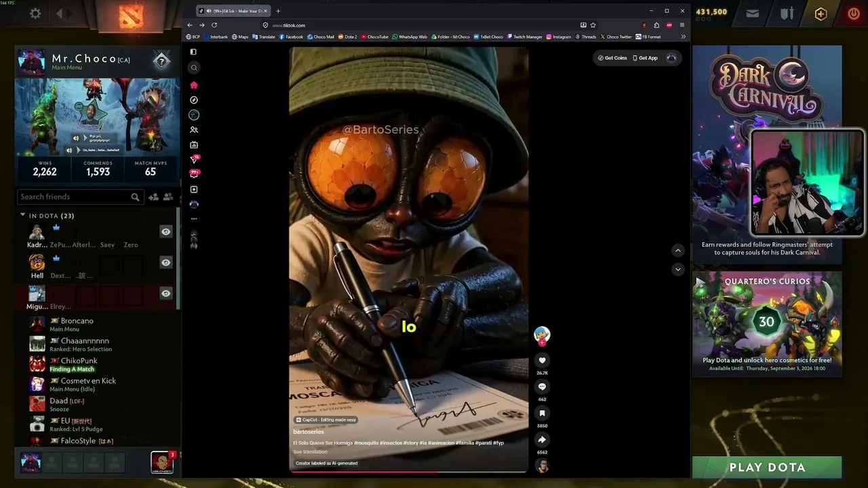
Task: Bookmark this page with the star icon
Action: tap(593, 25)
